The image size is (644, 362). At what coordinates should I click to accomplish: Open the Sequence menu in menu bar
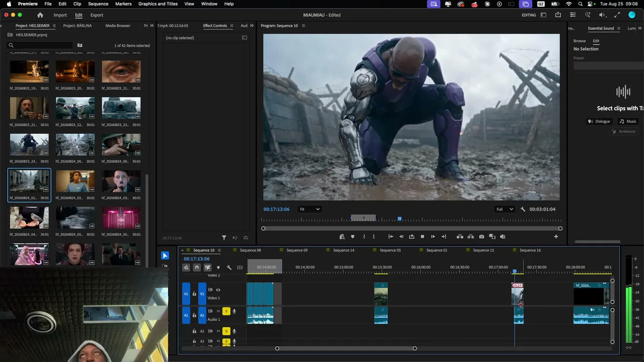click(98, 4)
